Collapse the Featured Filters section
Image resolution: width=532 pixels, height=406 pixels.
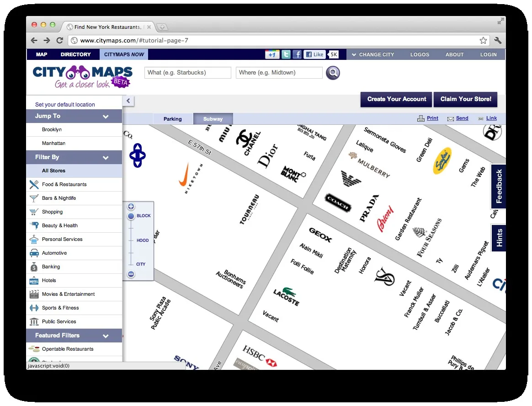pos(106,336)
